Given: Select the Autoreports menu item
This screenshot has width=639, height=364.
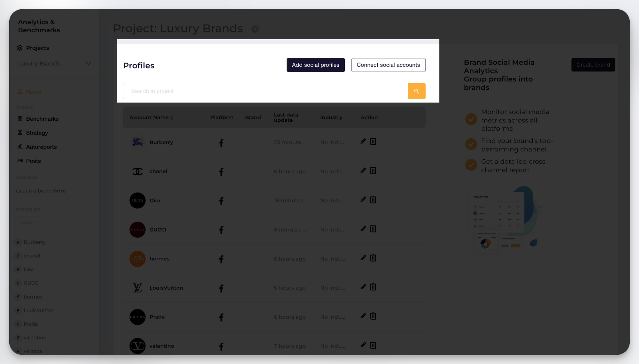Looking at the screenshot, I should (41, 147).
